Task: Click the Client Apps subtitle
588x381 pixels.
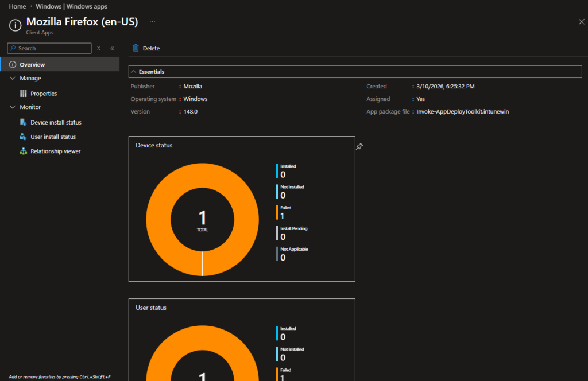Action: [40, 33]
